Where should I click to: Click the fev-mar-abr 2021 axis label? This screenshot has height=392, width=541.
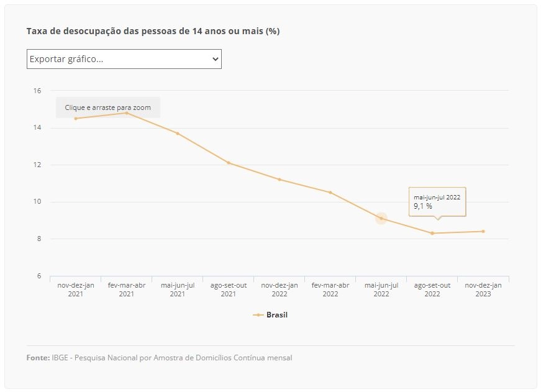click(x=127, y=289)
